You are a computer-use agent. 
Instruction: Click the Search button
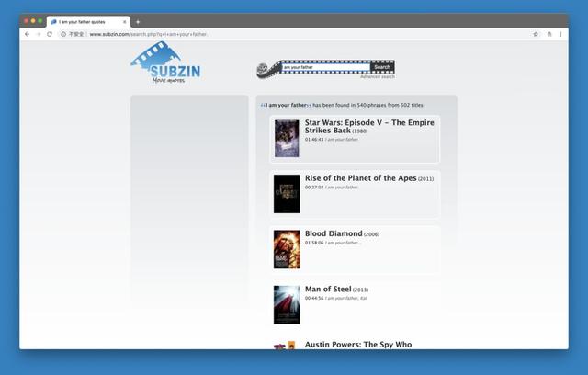[x=382, y=67]
